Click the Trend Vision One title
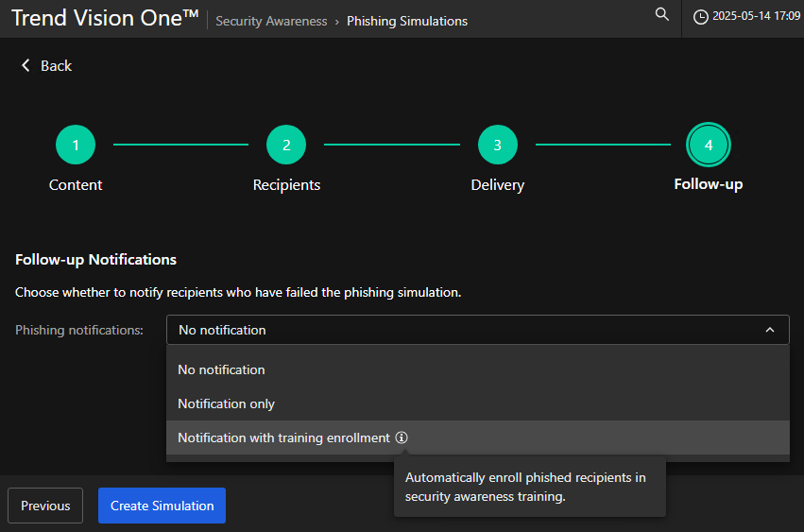 point(104,18)
